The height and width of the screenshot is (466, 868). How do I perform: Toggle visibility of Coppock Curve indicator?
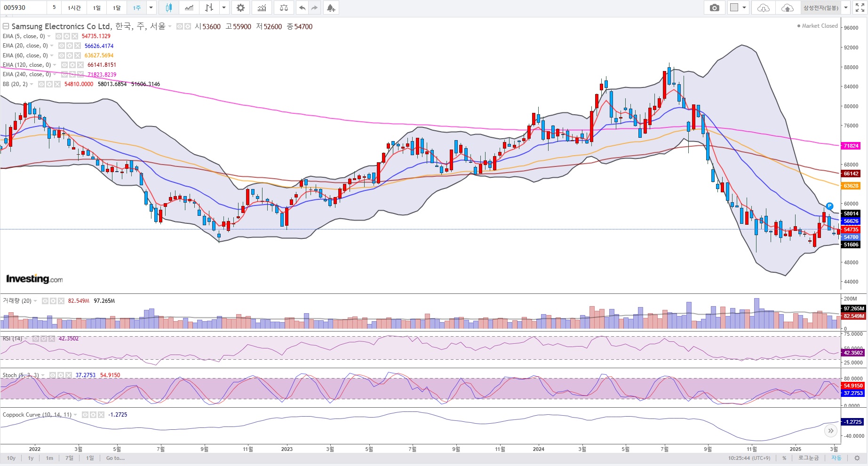point(85,415)
